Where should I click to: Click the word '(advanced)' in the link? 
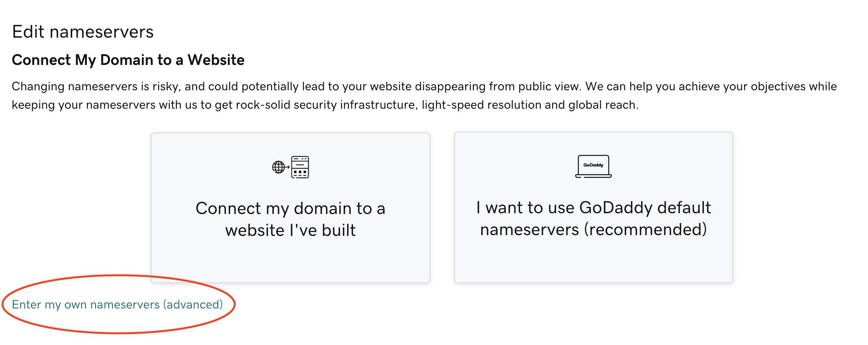(x=193, y=304)
